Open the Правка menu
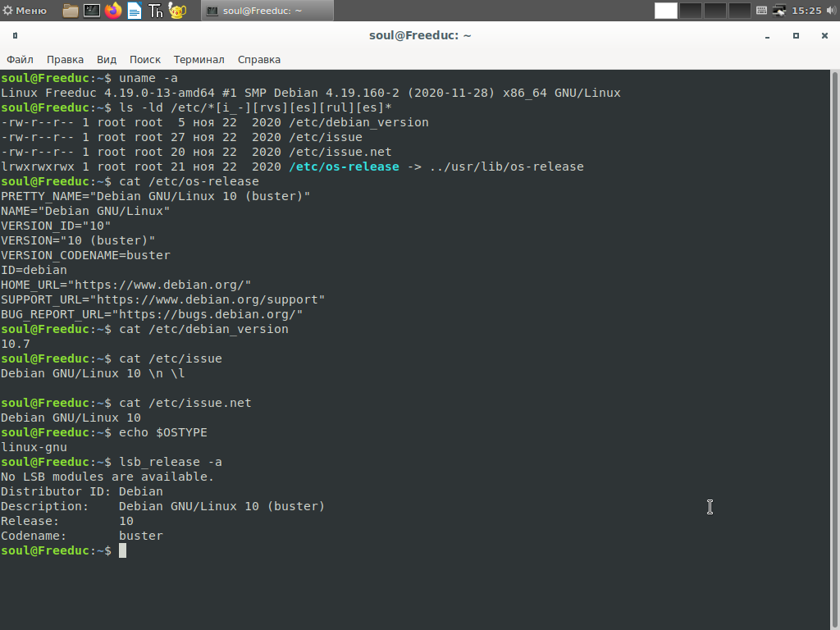This screenshot has width=840, height=630. 65,59
